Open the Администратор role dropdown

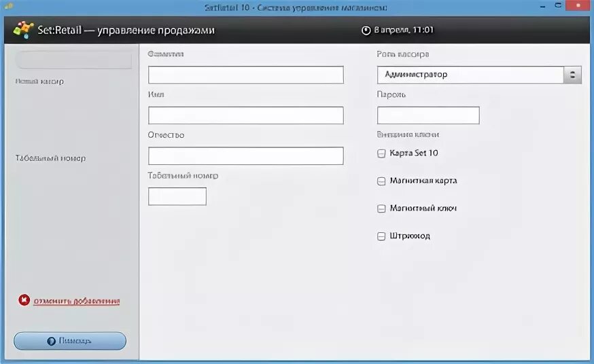pos(479,75)
